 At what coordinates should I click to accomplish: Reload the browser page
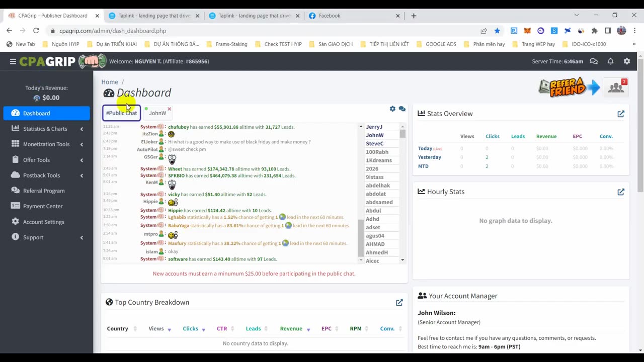[x=36, y=31]
